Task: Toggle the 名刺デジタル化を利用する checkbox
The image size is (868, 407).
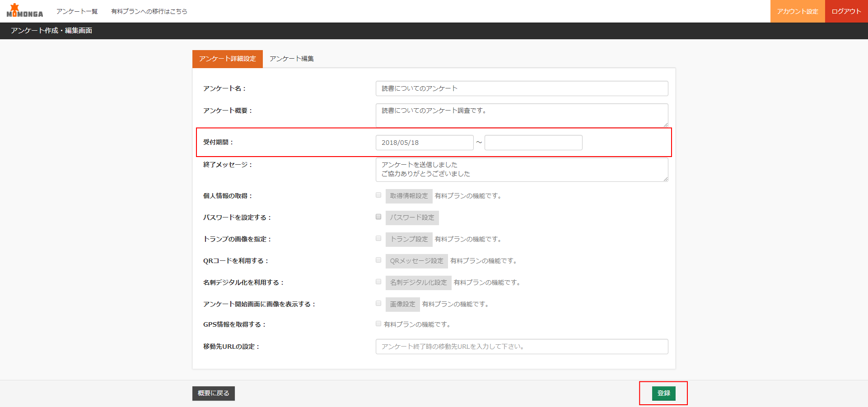Action: tap(378, 282)
